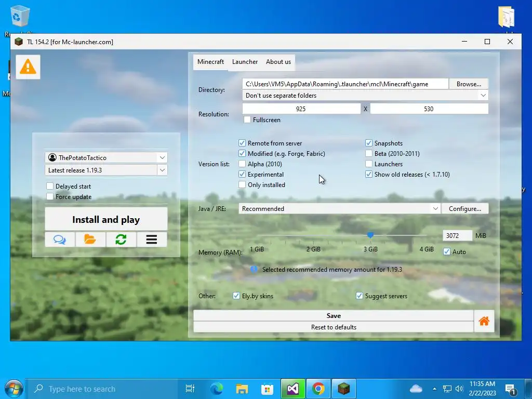Switch to the Launcher tab

245,62
